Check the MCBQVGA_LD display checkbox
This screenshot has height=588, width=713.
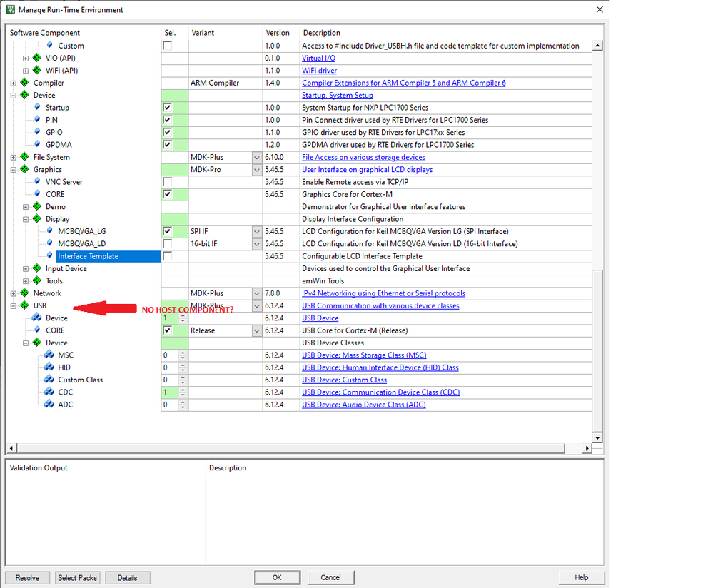(167, 244)
